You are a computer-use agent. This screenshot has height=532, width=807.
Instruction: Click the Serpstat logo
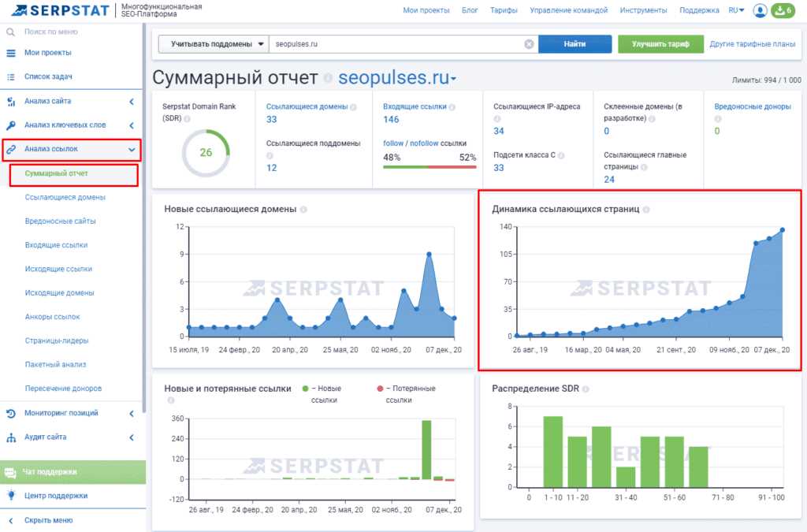point(59,10)
